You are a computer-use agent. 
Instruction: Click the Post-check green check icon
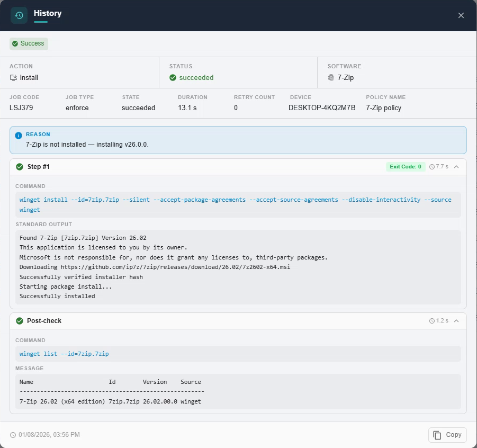tap(20, 321)
